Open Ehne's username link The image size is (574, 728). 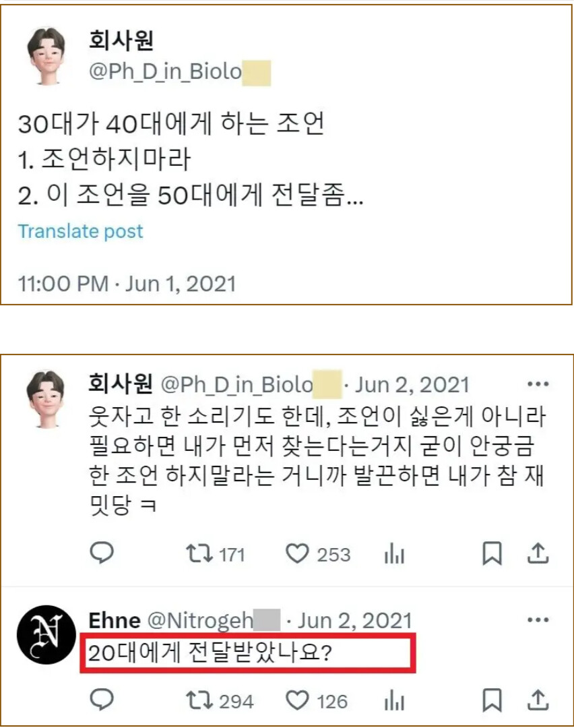[115, 621]
